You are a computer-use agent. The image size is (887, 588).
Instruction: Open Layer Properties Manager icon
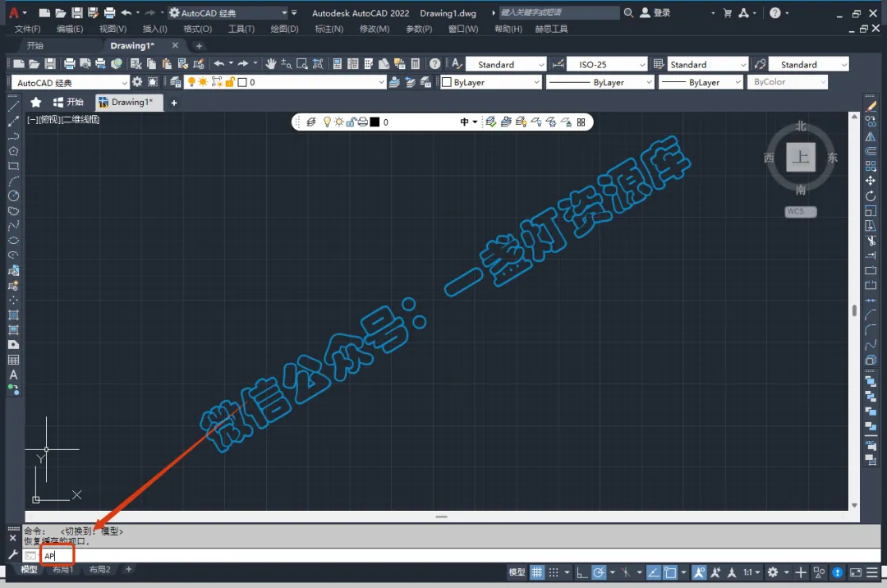176,83
